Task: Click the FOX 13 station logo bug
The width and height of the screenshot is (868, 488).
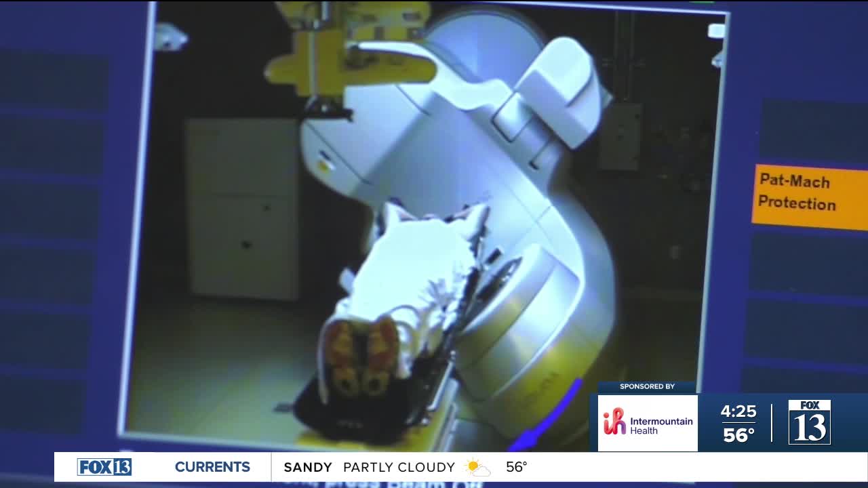Action: pyautogui.click(x=809, y=422)
